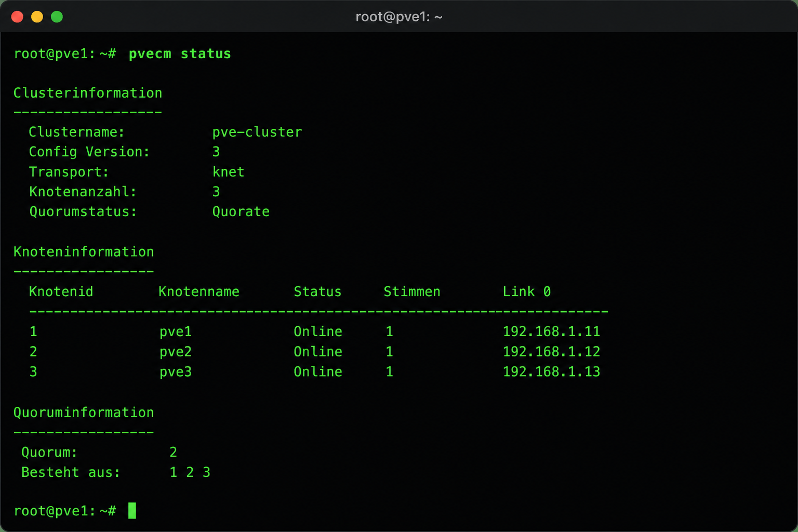Click the Stimmen value in pve2 row

pos(389,352)
